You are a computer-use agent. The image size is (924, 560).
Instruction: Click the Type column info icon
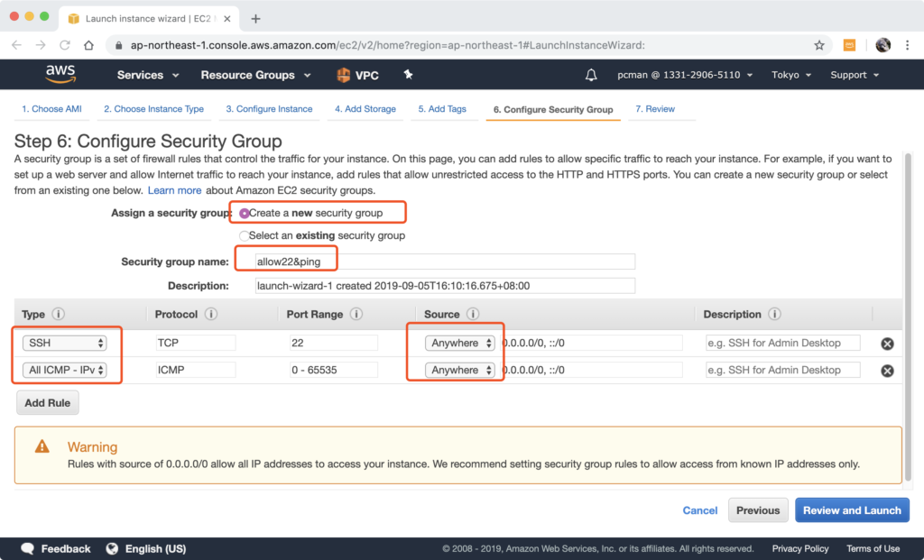pyautogui.click(x=59, y=314)
